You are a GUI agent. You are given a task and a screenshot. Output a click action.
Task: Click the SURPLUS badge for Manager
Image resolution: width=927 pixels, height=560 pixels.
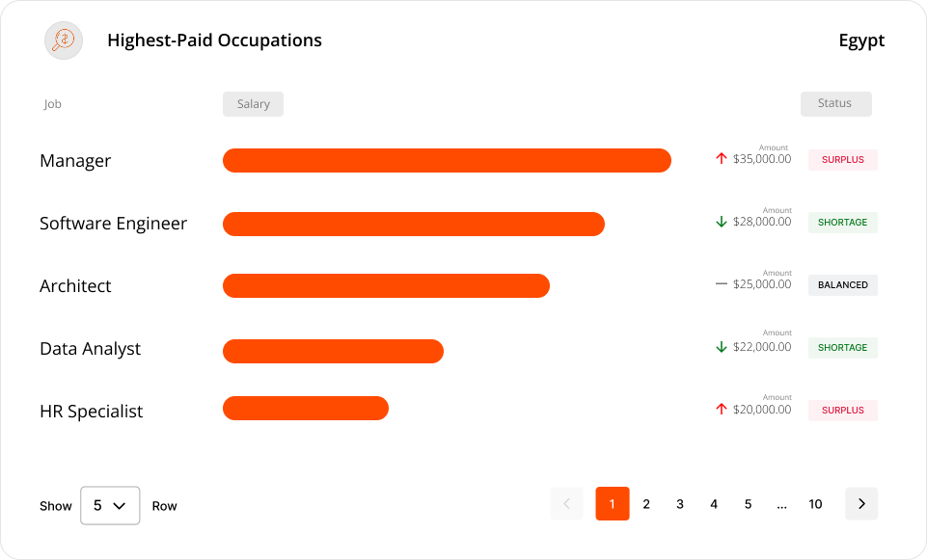pyautogui.click(x=842, y=160)
